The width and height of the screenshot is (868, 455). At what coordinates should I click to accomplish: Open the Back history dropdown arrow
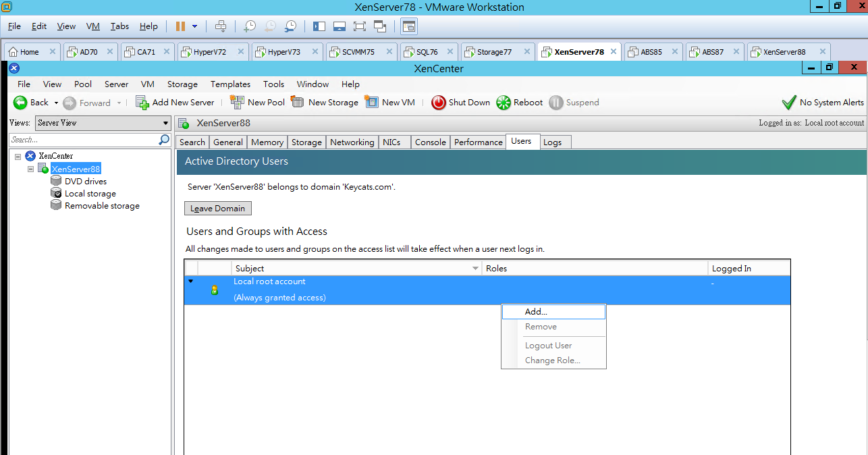(x=55, y=103)
